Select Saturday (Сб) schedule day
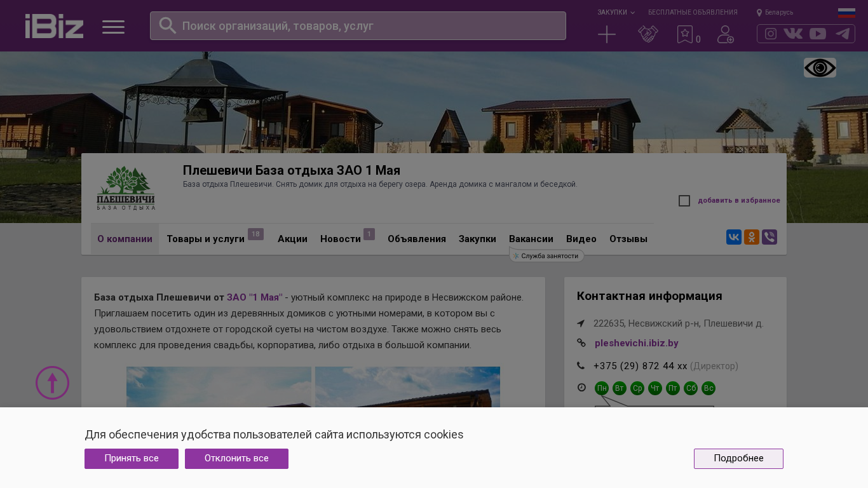The height and width of the screenshot is (488, 868). point(691,388)
